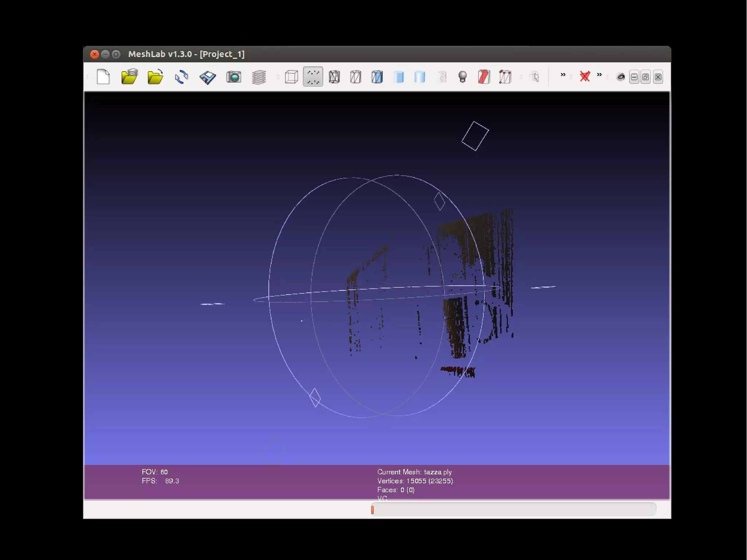Reload the current mesh
Screen dimensions: 747x560
point(181,77)
